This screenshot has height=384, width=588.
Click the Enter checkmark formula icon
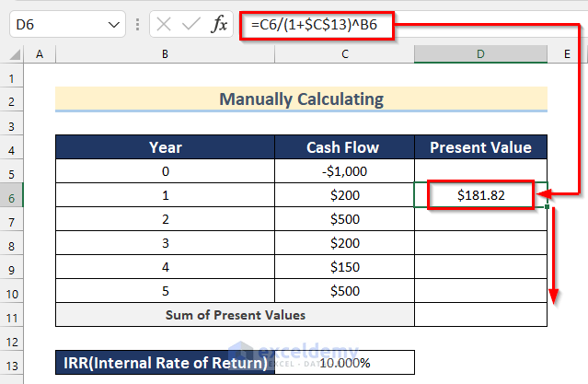[190, 25]
